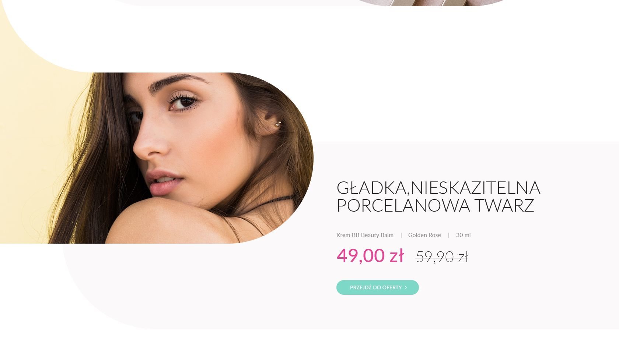619x364 pixels.
Task: Click the crossed-out 59,90 zł old price
Action: pyautogui.click(x=442, y=257)
